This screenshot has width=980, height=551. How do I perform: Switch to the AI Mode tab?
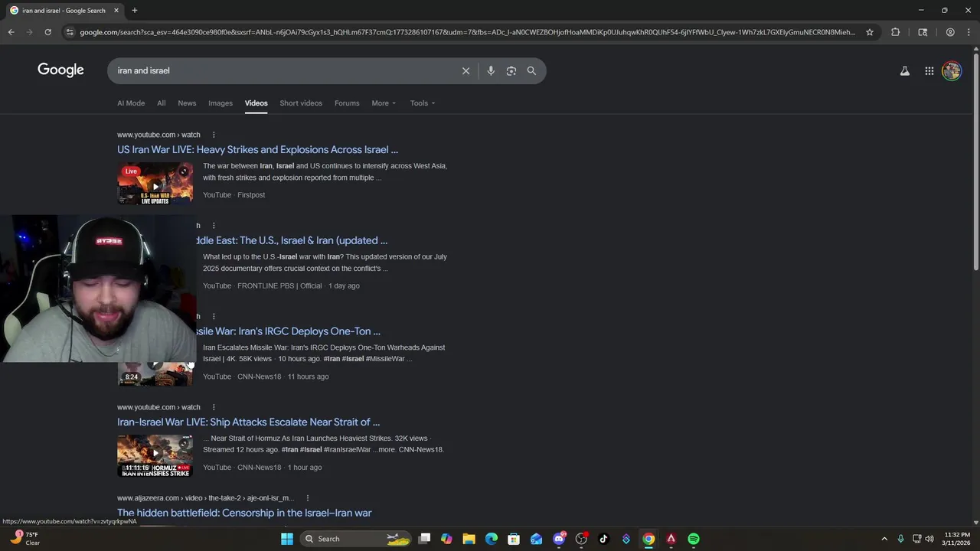click(131, 103)
